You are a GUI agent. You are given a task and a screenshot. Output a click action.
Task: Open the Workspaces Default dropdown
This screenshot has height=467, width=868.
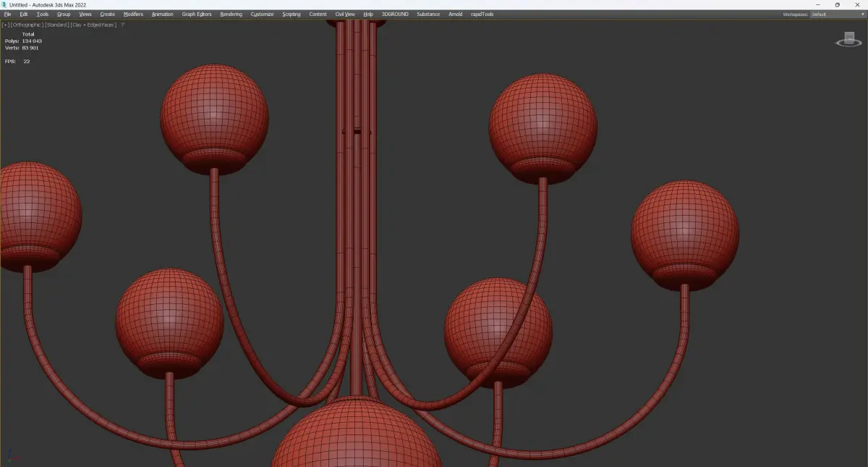click(837, 14)
